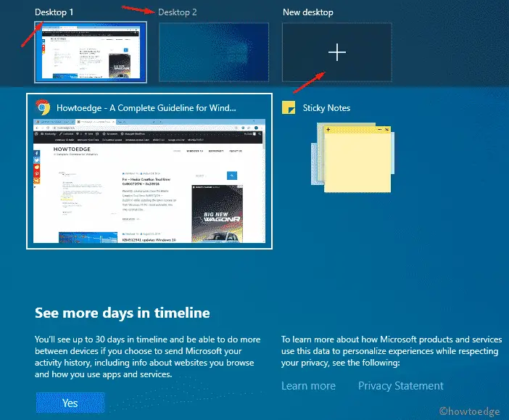The width and height of the screenshot is (509, 420).
Task: Click the Big New WagonR ad image
Action: [x=218, y=214]
